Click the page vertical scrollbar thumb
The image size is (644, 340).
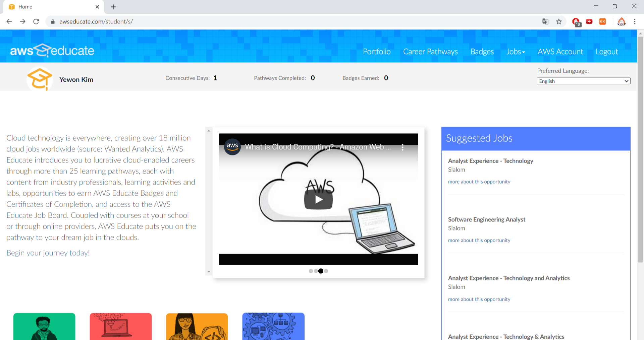tap(640, 149)
